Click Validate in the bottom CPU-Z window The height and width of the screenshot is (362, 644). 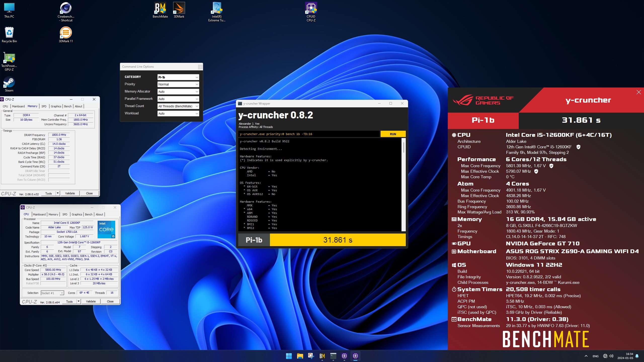[x=91, y=301]
